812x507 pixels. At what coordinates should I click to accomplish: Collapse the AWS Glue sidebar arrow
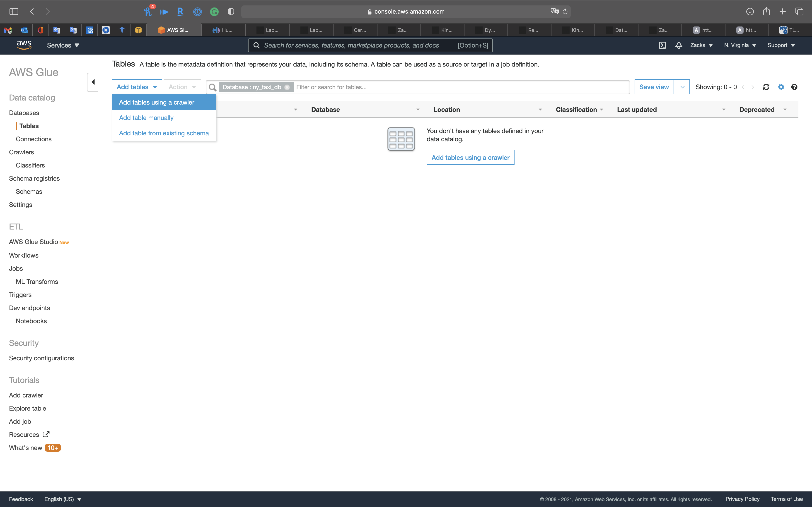point(93,82)
